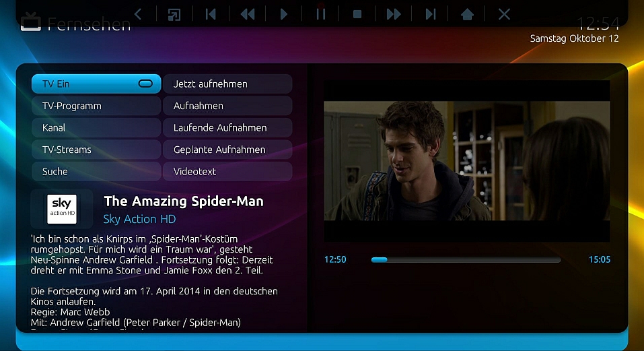The image size is (644, 351).
Task: Show Geplante Aufnahmen
Action: [x=227, y=150]
